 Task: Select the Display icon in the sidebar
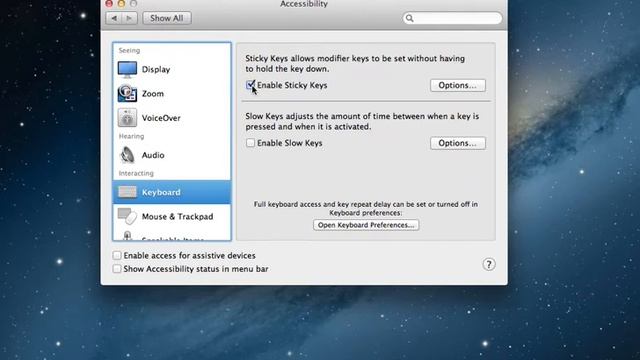127,69
